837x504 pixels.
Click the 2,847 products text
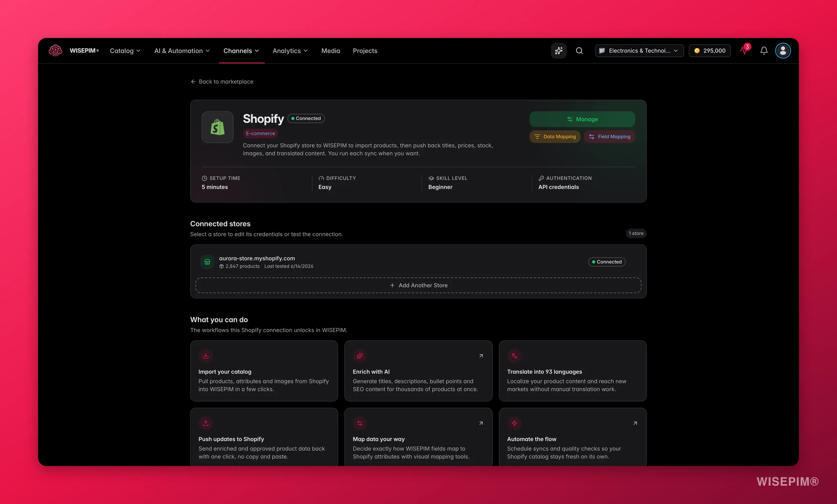click(242, 266)
